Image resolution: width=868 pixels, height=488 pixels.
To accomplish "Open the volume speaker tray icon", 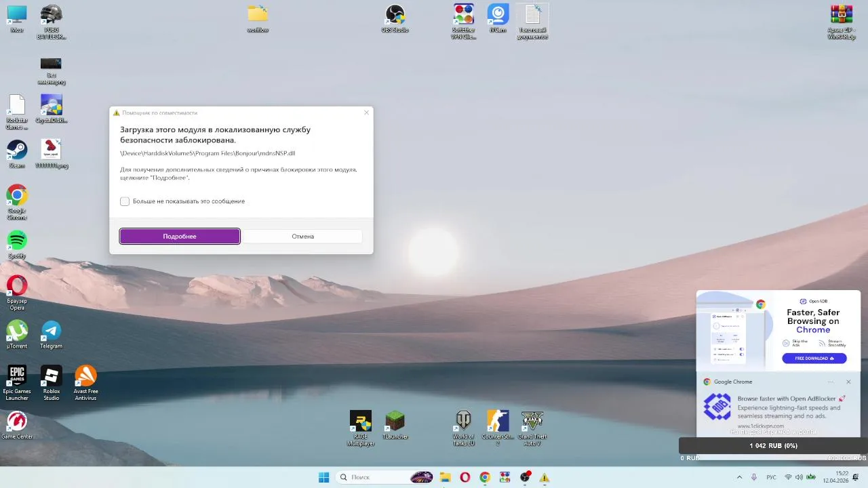I will (799, 477).
